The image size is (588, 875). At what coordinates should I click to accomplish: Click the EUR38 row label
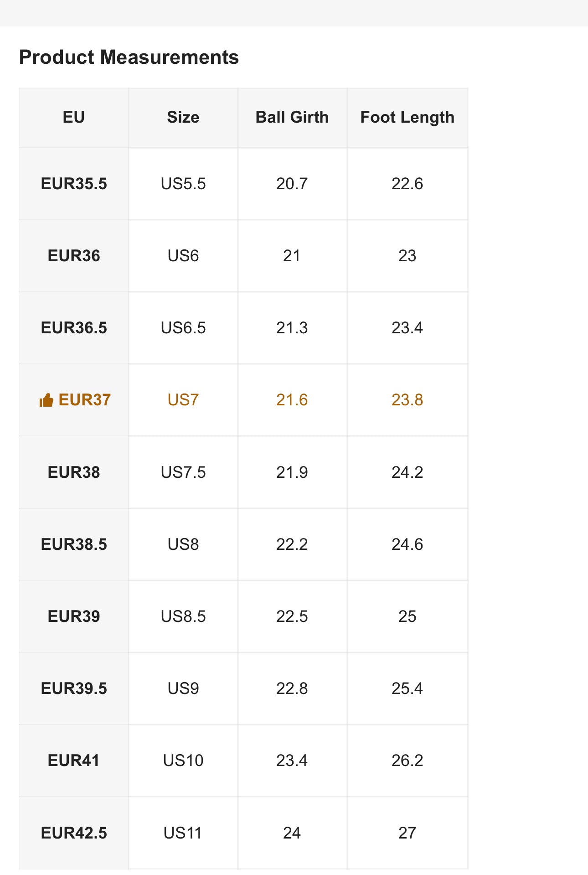[x=74, y=472]
